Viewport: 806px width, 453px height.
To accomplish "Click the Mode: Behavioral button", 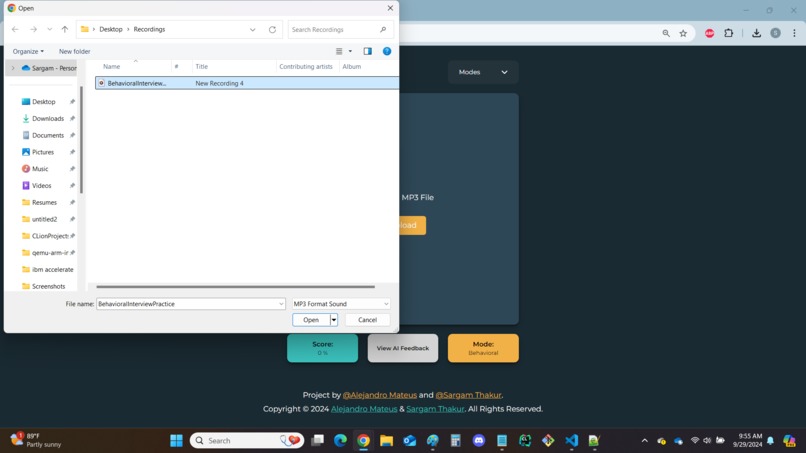I will 483,348.
